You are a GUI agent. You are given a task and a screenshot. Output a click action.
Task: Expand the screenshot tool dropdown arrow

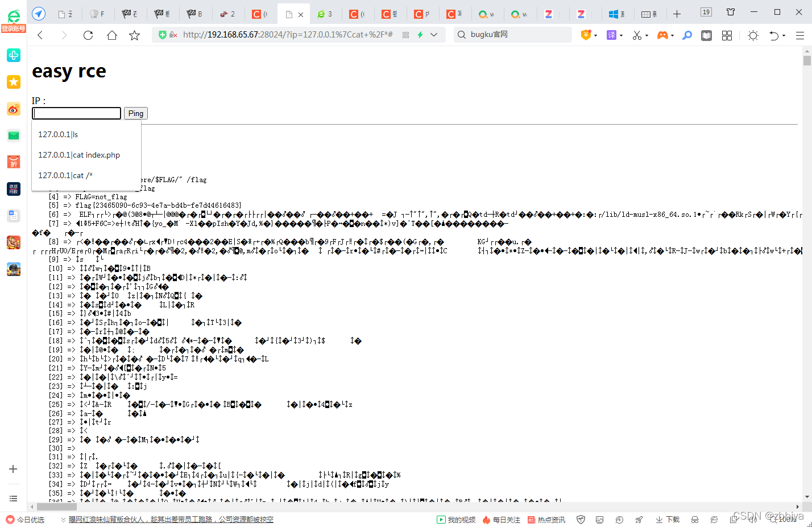pyautogui.click(x=647, y=36)
